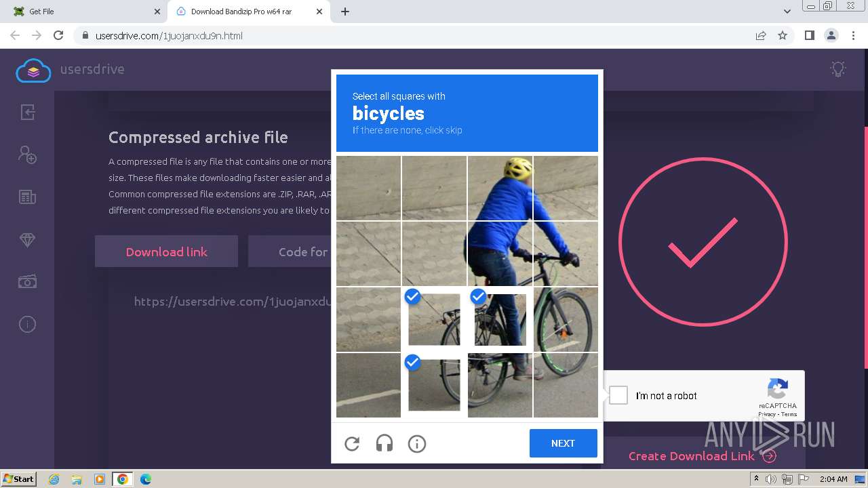
Task: Reload the current page
Action: pyautogui.click(x=58, y=35)
